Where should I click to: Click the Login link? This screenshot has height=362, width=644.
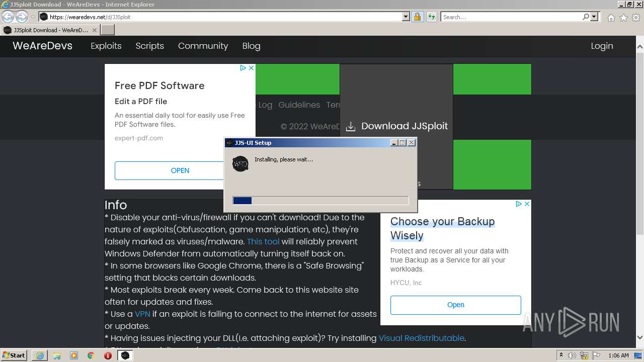602,46
